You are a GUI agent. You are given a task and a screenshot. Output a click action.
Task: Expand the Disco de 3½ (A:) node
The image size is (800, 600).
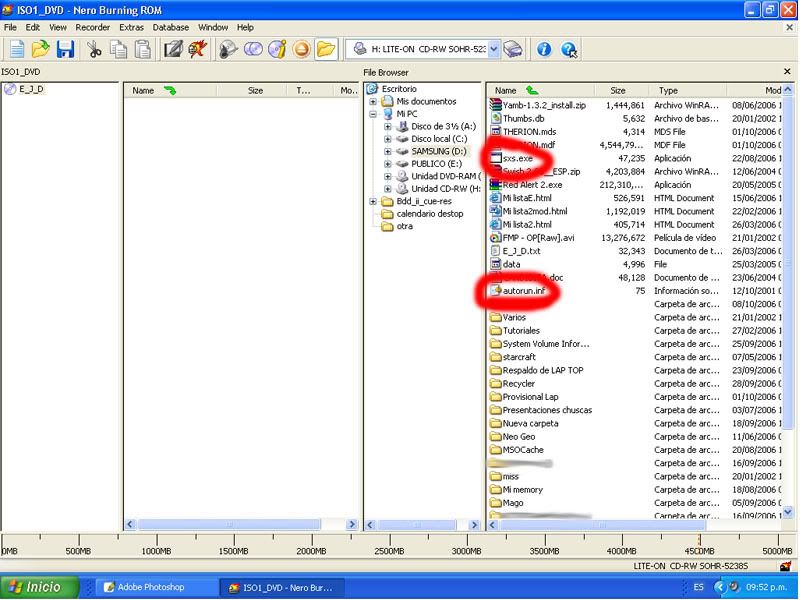tap(388, 127)
